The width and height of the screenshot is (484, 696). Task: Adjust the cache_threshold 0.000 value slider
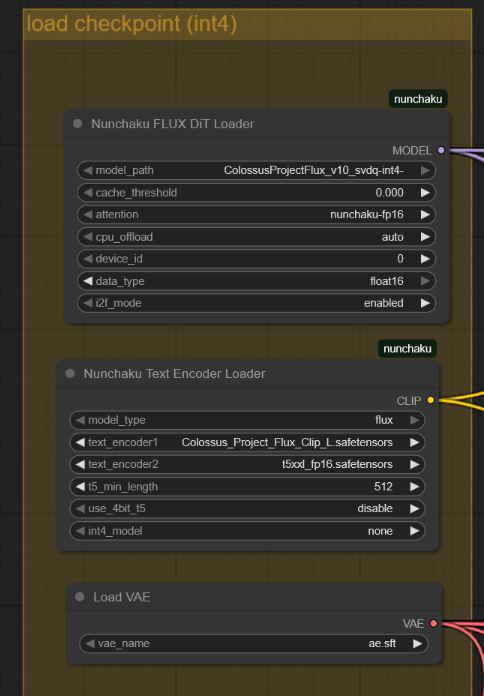pos(256,193)
